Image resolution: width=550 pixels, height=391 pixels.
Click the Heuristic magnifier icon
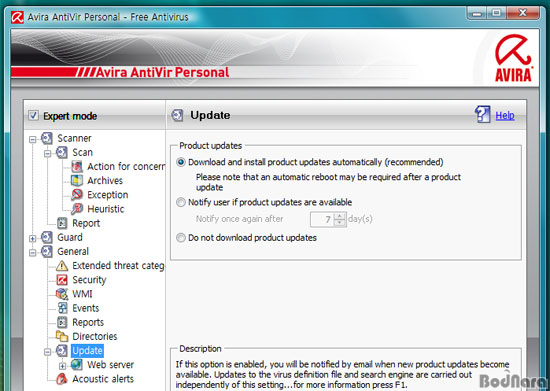click(x=77, y=209)
